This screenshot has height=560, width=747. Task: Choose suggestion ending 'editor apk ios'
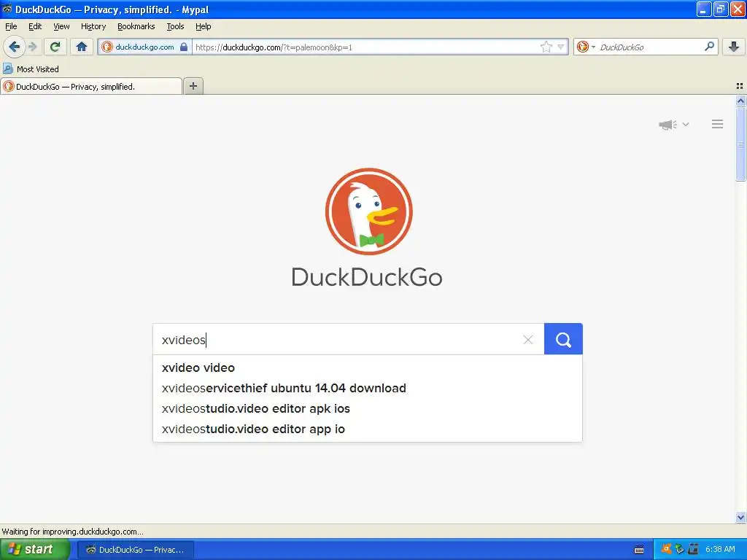click(368, 408)
